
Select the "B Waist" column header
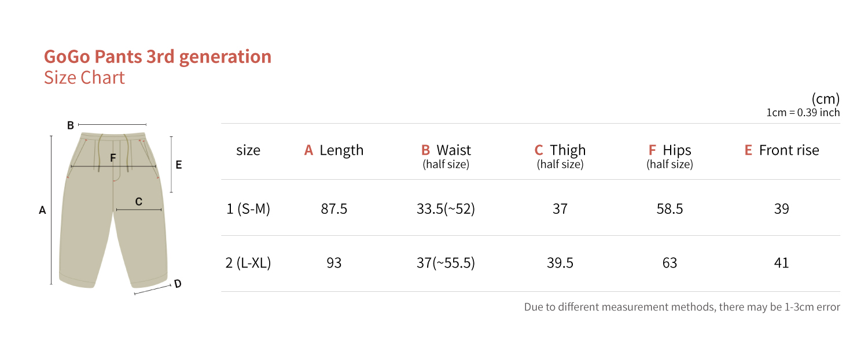(446, 155)
